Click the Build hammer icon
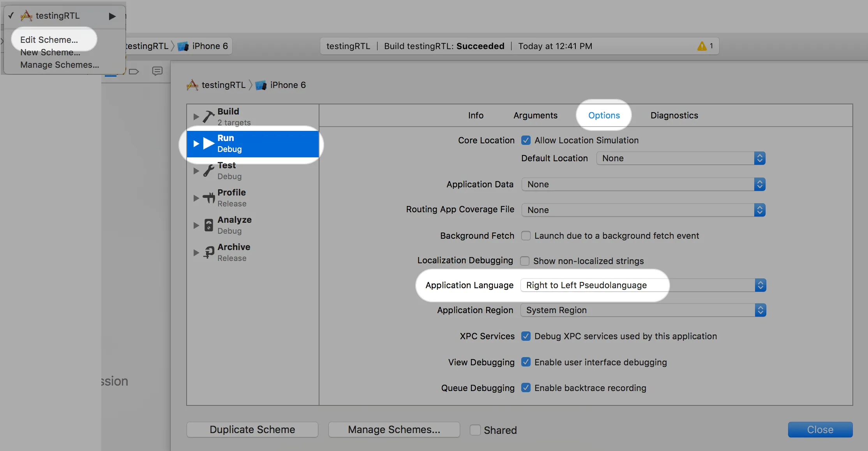The height and width of the screenshot is (451, 868). tap(208, 116)
